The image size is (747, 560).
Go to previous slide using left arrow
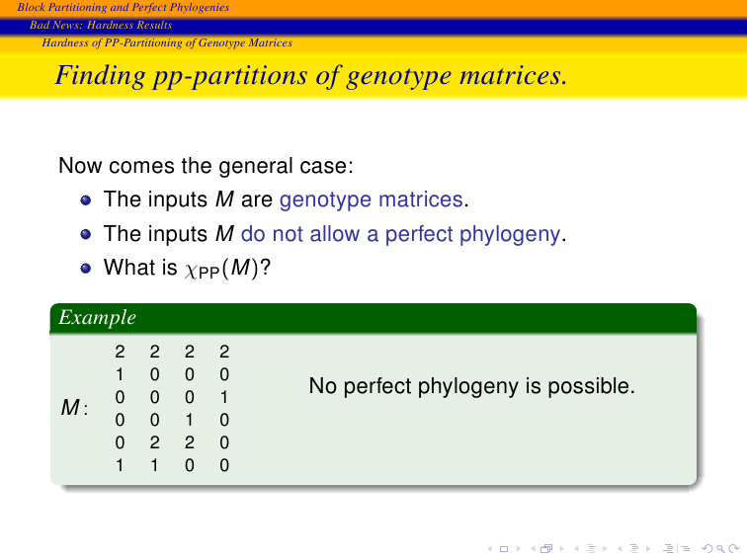pyautogui.click(x=490, y=549)
